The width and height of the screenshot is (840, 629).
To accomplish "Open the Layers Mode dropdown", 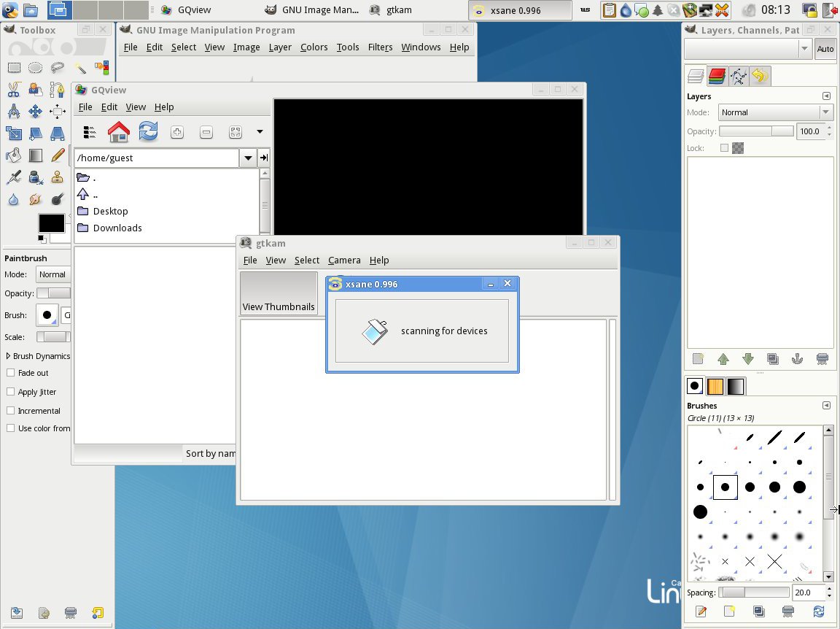I will (x=775, y=112).
